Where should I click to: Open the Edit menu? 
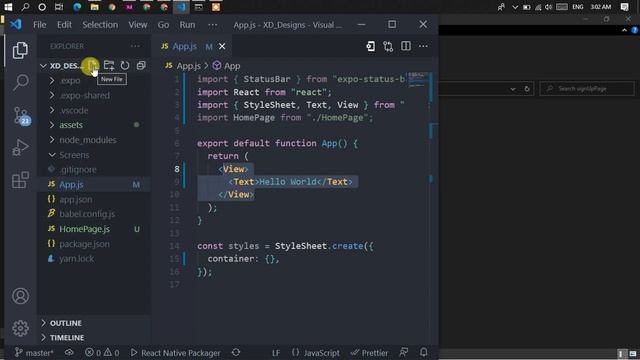(x=64, y=25)
